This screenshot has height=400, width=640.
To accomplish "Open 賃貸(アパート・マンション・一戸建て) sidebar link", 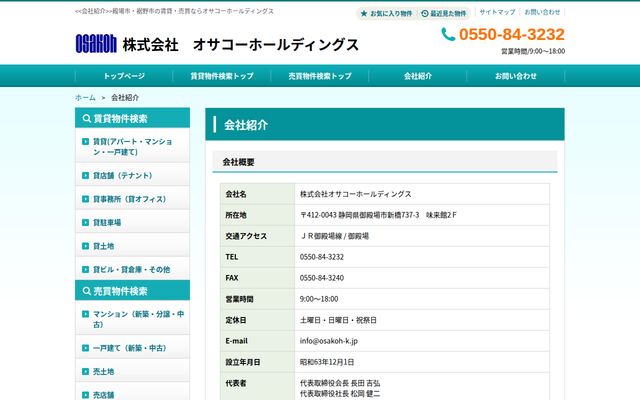I will click(133, 147).
